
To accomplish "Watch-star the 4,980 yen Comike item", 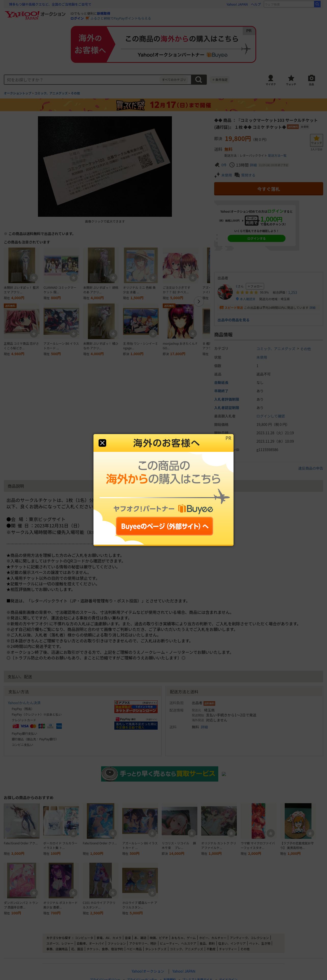I will click(x=34, y=334).
